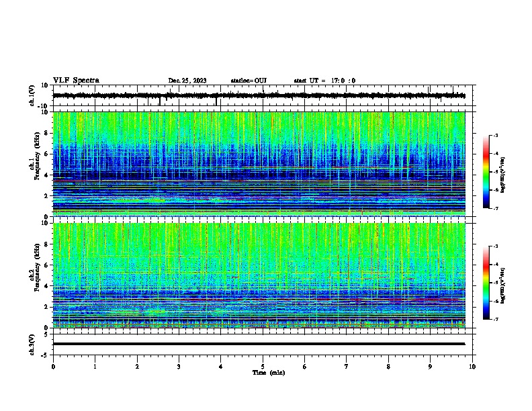Select the date text "Dec. 25, 2023"
The height and width of the screenshot is (411, 532).
pos(187,81)
